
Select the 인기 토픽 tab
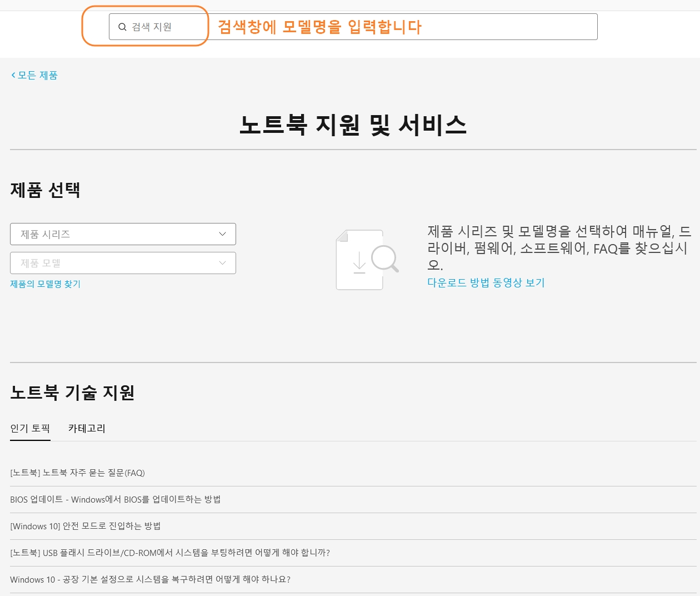click(x=30, y=428)
